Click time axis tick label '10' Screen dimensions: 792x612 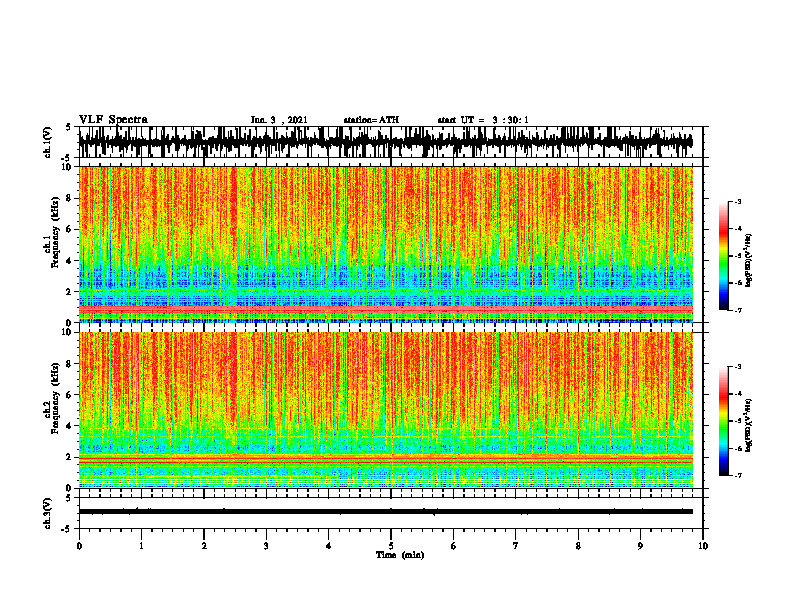(x=703, y=546)
